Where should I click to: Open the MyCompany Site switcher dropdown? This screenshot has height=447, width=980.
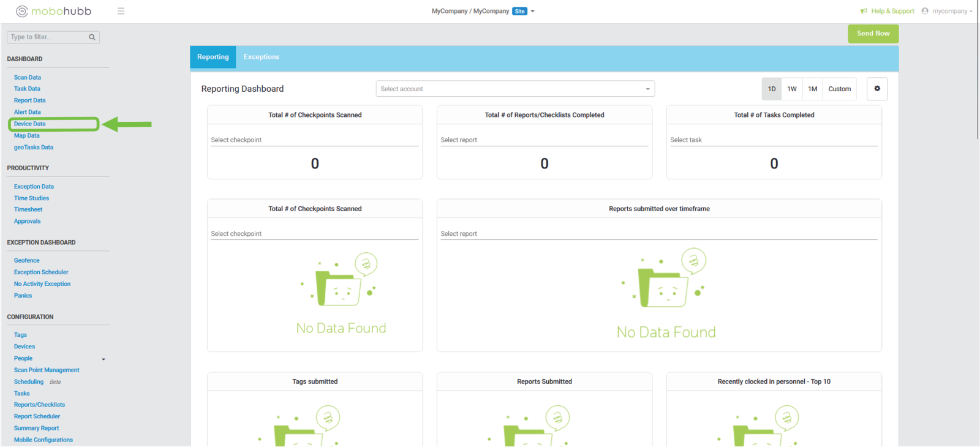coord(532,11)
